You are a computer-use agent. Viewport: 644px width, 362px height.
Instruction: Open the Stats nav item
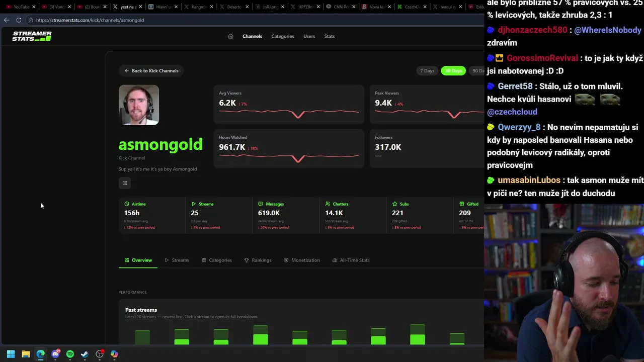[330, 36]
